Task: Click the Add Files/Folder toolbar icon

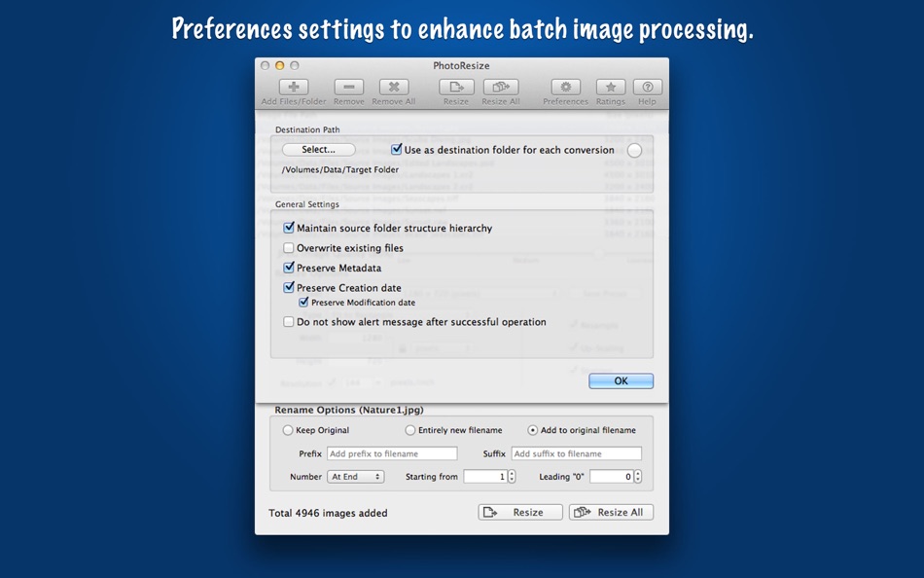Action: click(294, 88)
